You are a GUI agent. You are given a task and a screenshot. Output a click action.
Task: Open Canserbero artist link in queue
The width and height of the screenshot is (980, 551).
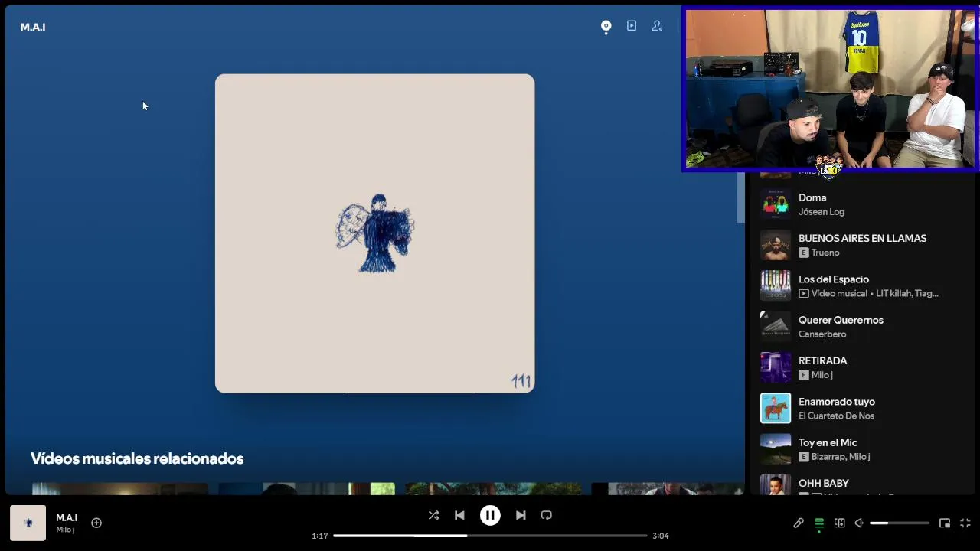pos(822,334)
